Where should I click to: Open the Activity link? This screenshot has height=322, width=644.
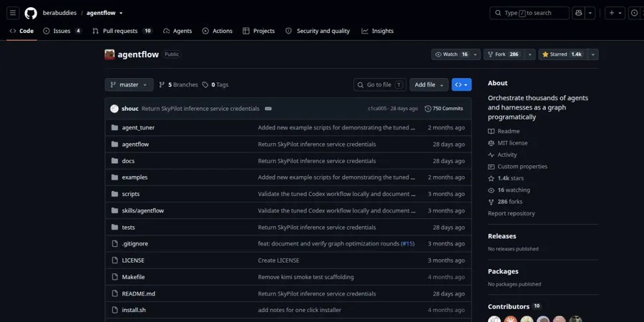(x=502, y=155)
